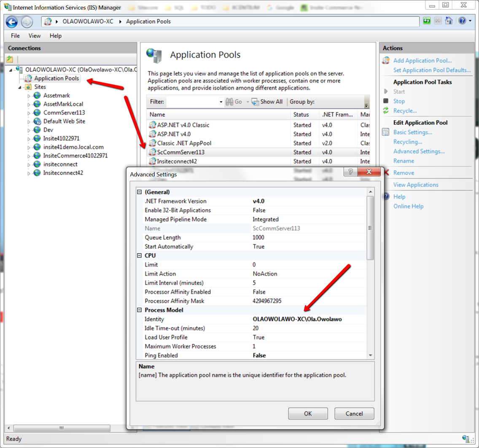Viewport: 479px width, 448px height.
Task: Click the Back navigation arrow
Action: point(12,21)
